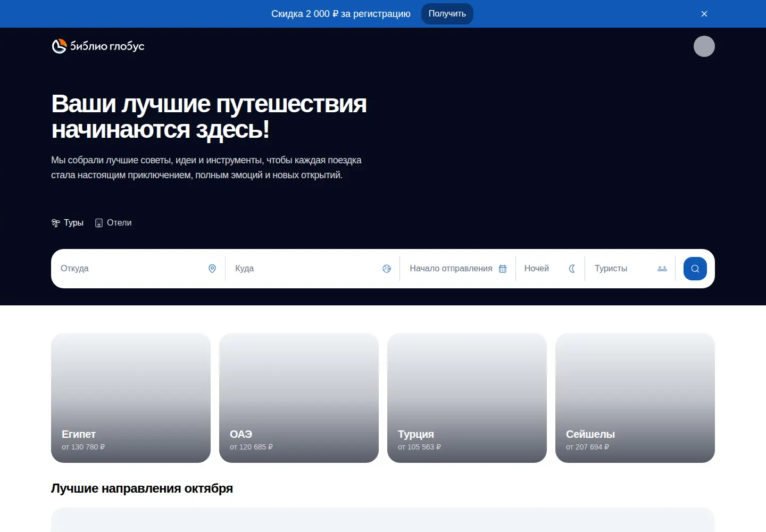Open the ОАЭ destination card
This screenshot has width=766, height=532.
299,398
